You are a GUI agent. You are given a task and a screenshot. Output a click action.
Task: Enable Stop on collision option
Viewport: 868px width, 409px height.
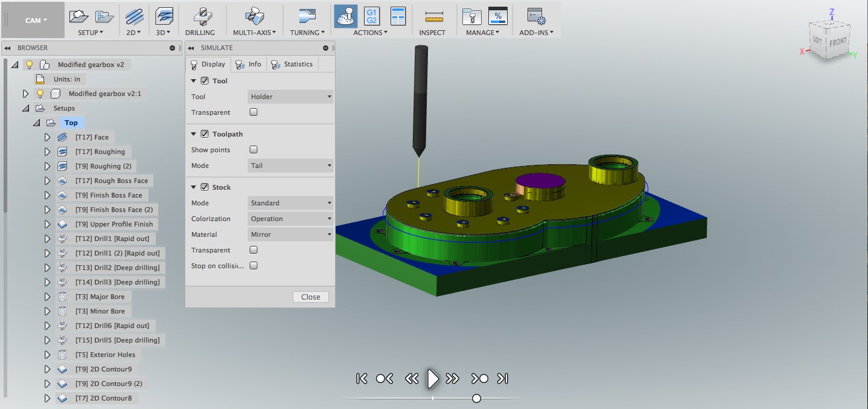[253, 265]
